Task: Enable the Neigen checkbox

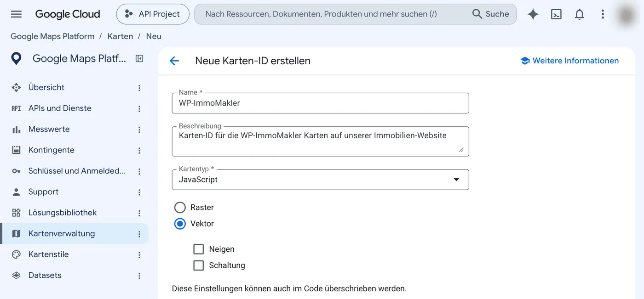Action: tap(199, 249)
